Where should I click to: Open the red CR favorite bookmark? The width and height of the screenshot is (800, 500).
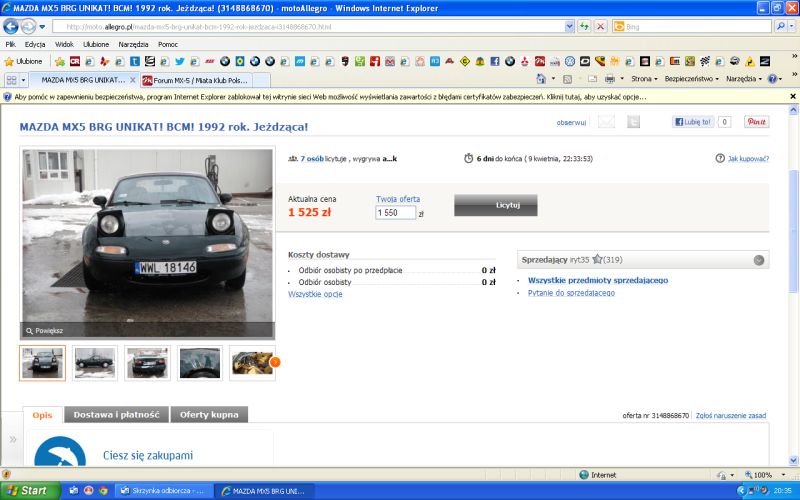click(x=74, y=61)
